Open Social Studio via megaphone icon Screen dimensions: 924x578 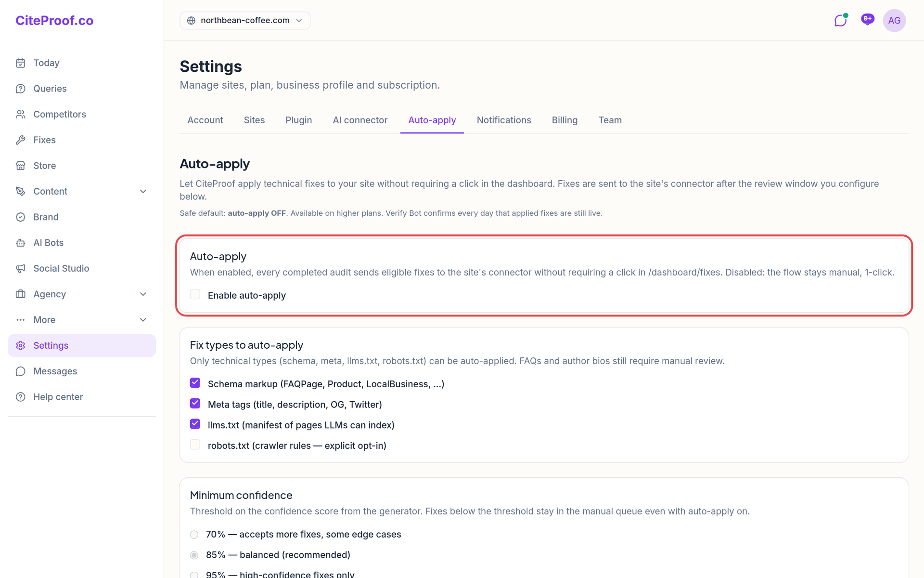20,268
